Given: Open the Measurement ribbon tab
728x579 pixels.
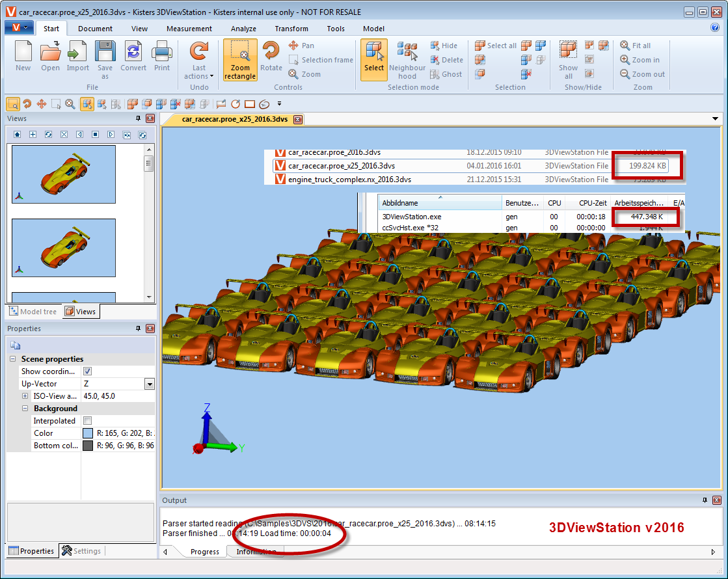Looking at the screenshot, I should point(189,29).
